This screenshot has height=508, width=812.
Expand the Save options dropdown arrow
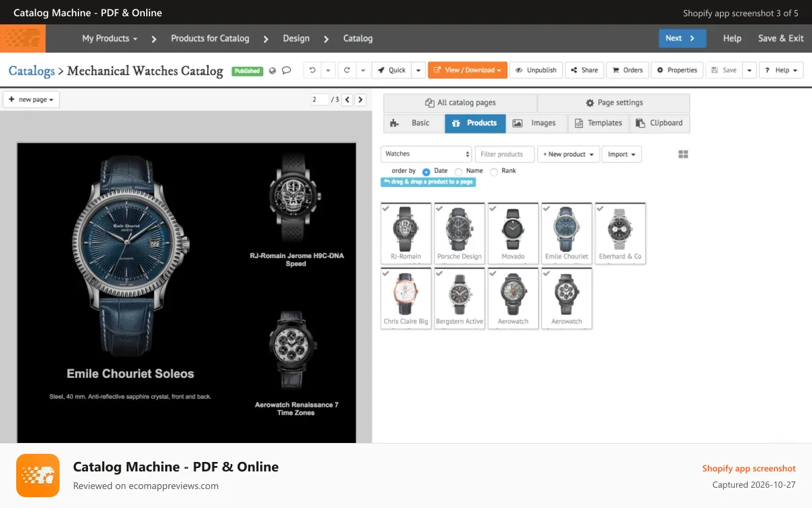click(x=749, y=70)
